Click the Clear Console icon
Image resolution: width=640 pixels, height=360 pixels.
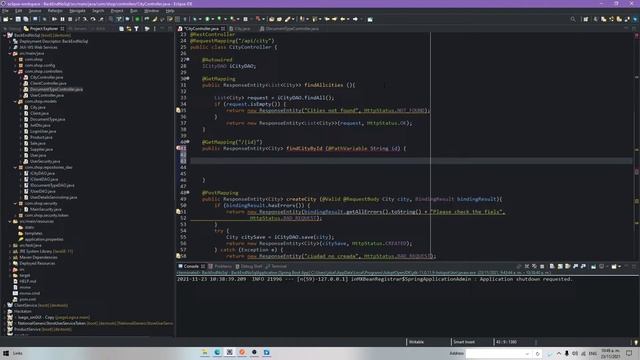552,266
